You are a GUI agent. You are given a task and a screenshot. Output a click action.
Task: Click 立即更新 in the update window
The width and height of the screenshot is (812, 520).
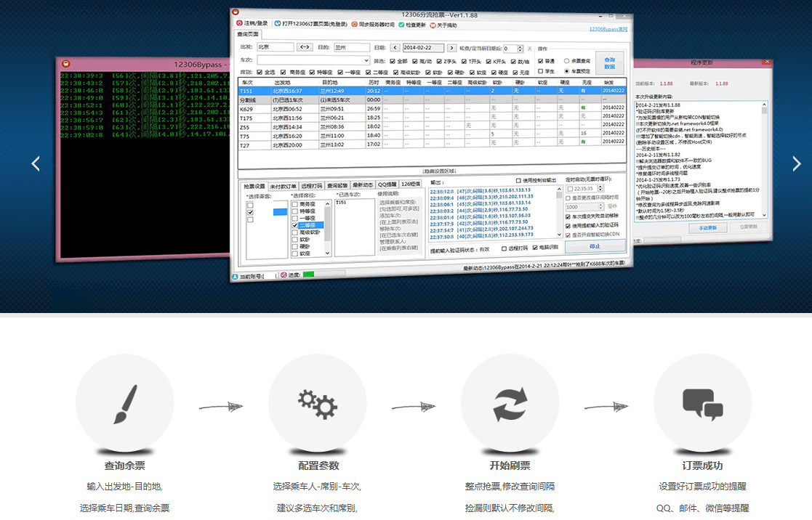748,227
